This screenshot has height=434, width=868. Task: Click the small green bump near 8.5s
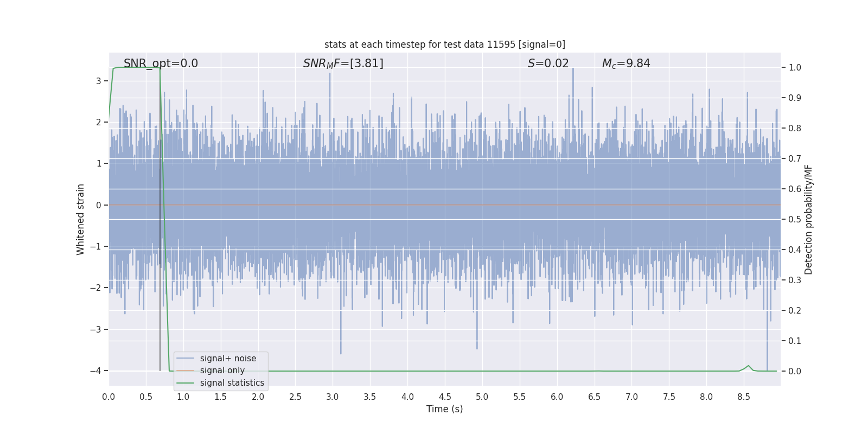pyautogui.click(x=749, y=368)
